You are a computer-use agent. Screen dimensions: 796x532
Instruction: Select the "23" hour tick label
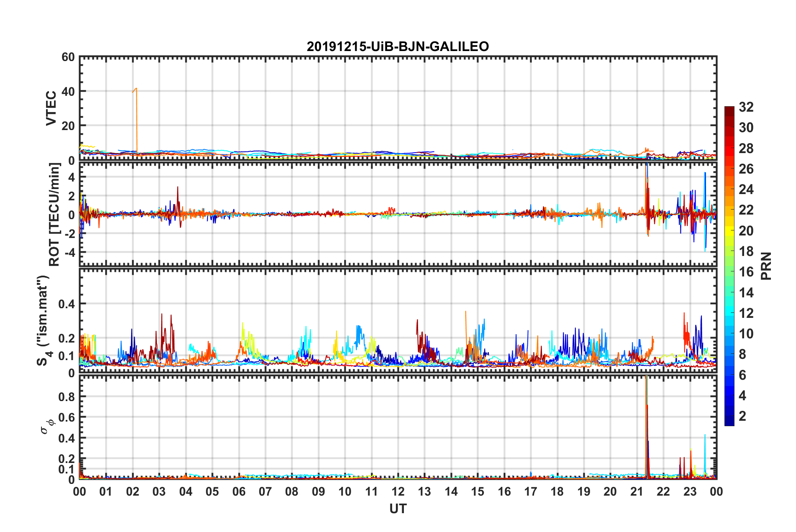[690, 492]
